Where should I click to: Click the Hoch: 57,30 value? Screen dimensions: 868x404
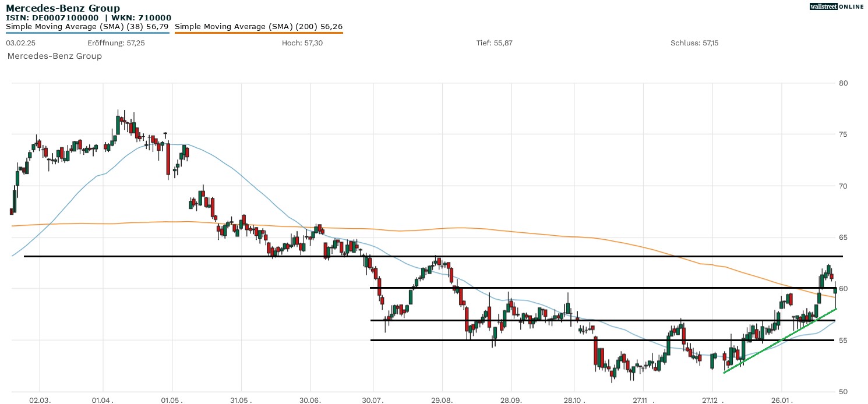(x=302, y=43)
